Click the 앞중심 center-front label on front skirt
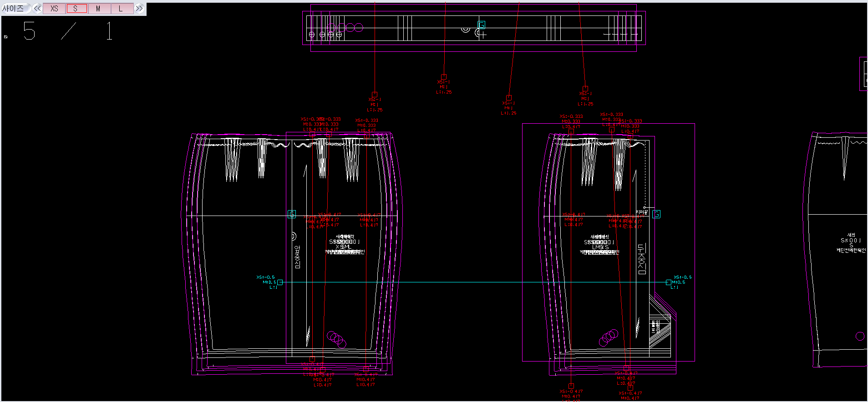Screen dimensions: 868x402 pos(297,257)
